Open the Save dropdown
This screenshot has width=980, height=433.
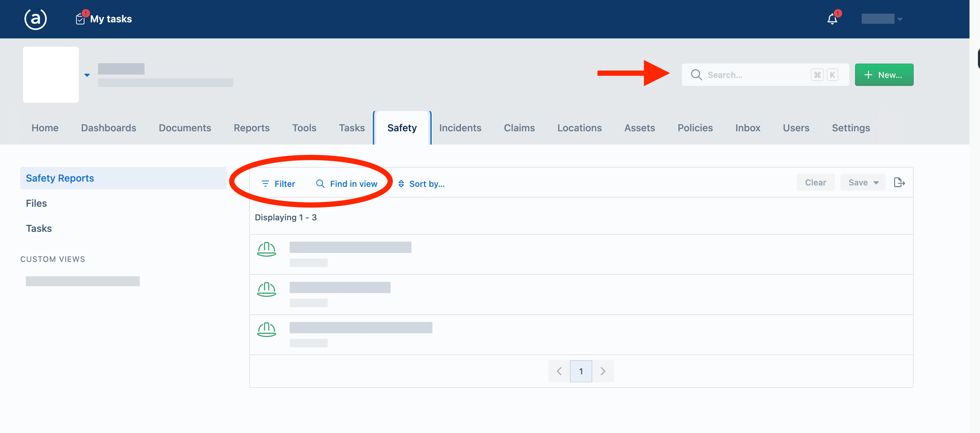point(863,183)
